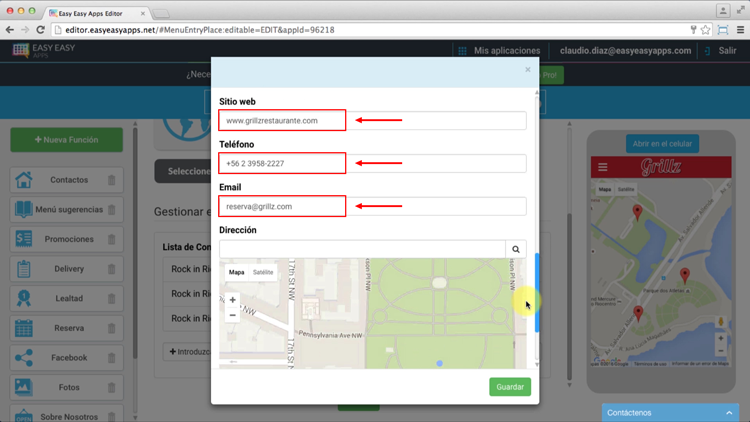
Task: Click the Promociones dollar icon
Action: pyautogui.click(x=23, y=239)
